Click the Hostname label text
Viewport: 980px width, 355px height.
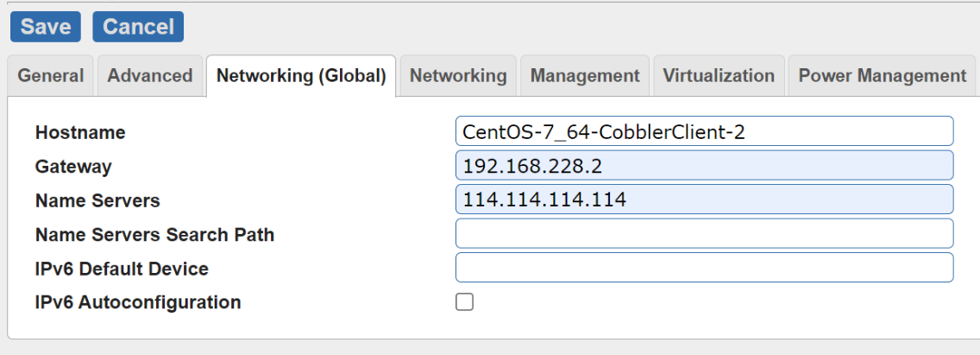point(80,132)
